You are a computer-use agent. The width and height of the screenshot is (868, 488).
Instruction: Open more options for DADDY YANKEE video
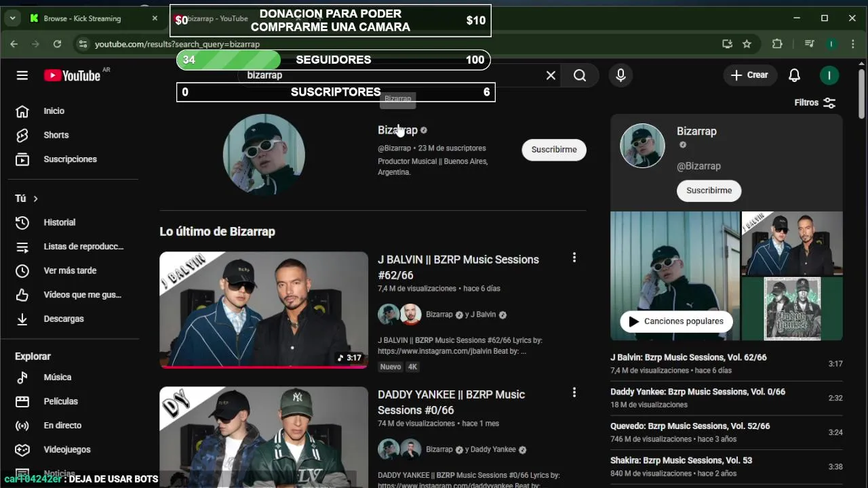coord(574,392)
